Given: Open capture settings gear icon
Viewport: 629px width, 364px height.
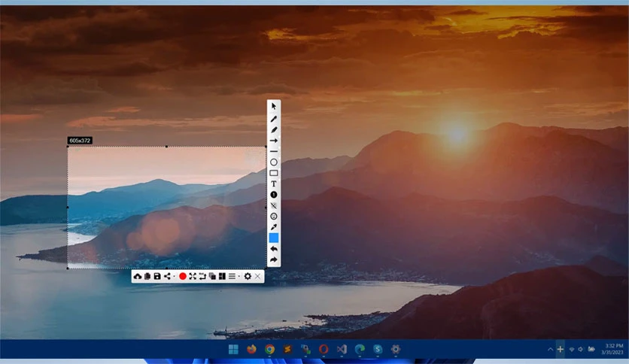Looking at the screenshot, I should pos(248,276).
